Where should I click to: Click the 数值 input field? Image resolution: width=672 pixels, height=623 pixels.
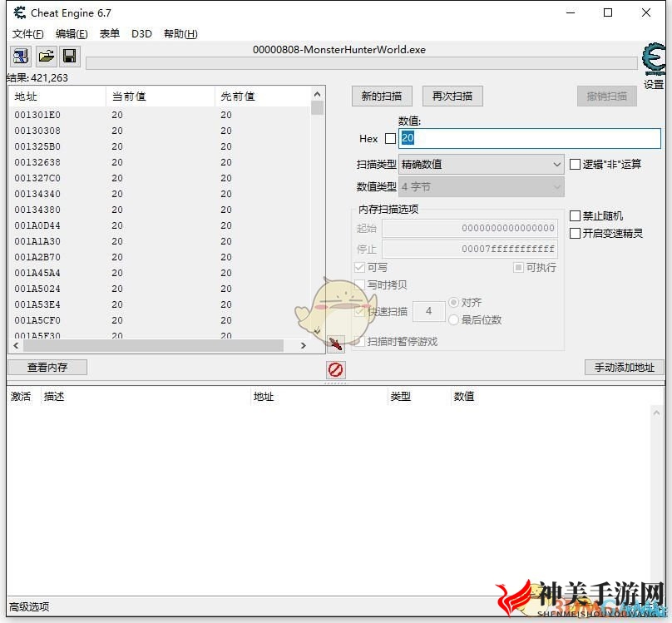(x=530, y=138)
